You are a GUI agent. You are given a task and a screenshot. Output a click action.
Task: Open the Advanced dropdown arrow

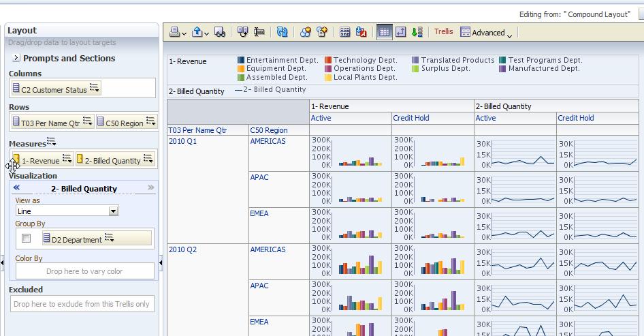point(509,36)
